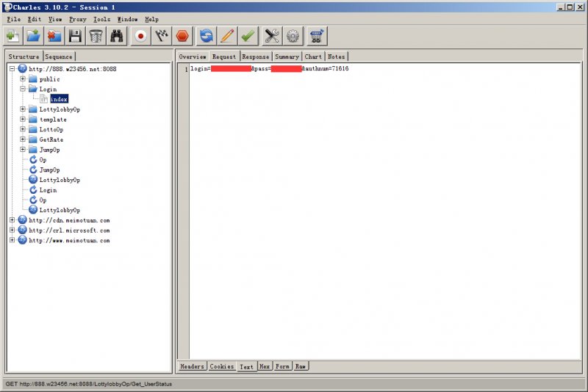
Task: Select the Text view tab
Action: (x=247, y=367)
